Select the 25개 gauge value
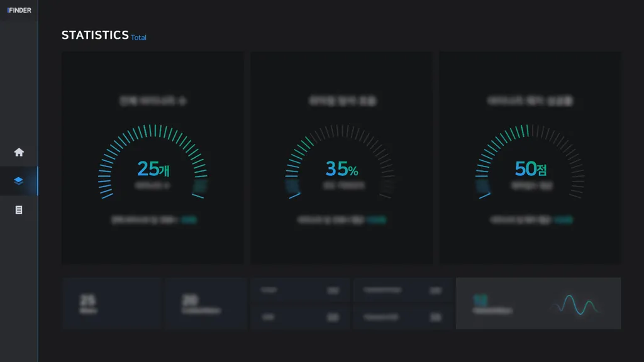 tap(153, 168)
